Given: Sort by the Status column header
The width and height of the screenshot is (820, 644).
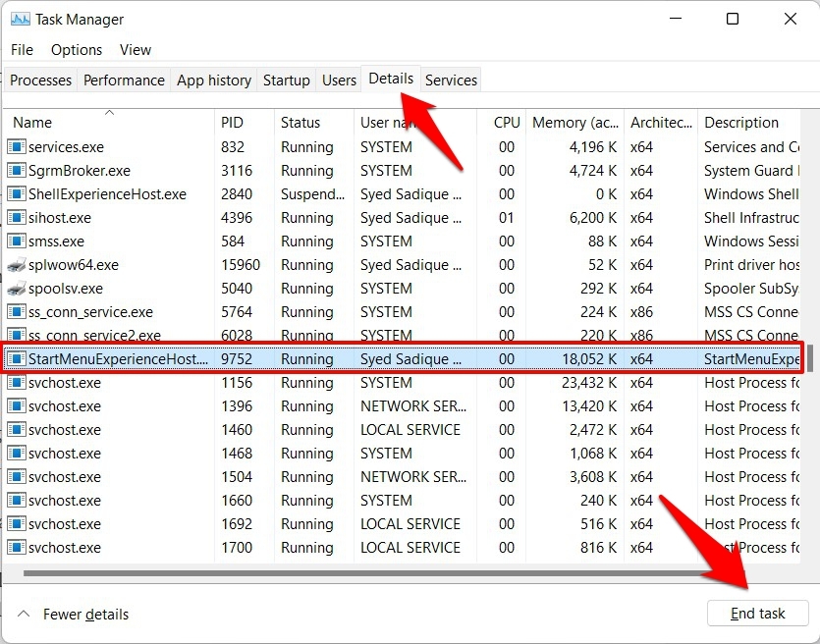Looking at the screenshot, I should [x=314, y=123].
